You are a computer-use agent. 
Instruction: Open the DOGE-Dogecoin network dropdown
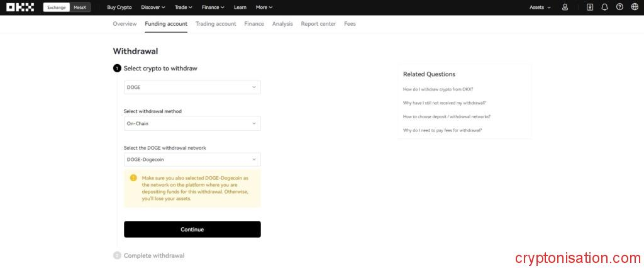[192, 160]
